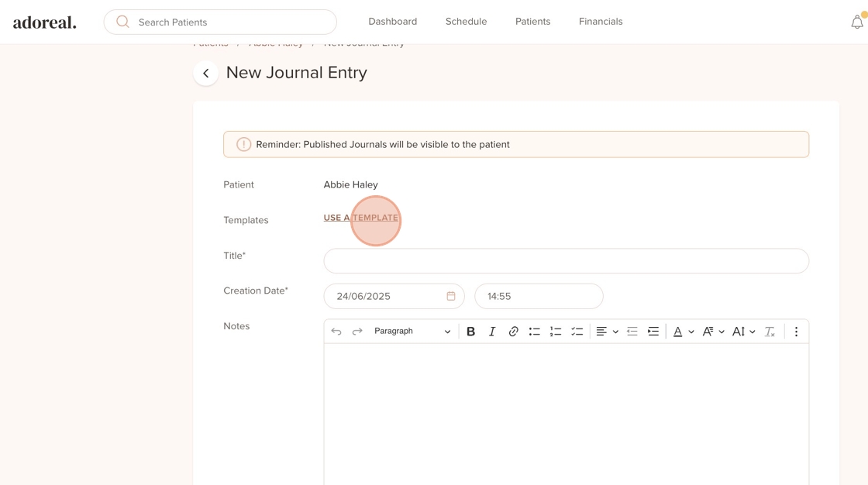Open the font size dropdown
868x485 pixels.
pos(743,332)
